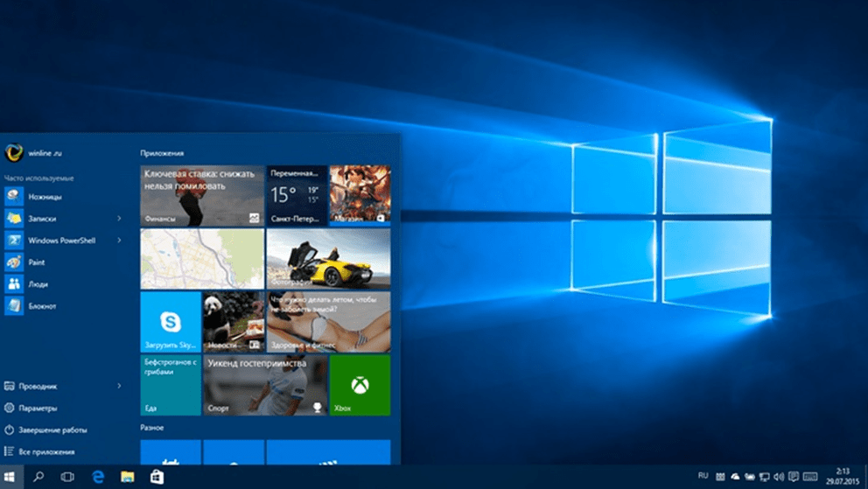Launch Paint from the Start menu list
Image resolution: width=868 pixels, height=489 pixels.
(36, 262)
